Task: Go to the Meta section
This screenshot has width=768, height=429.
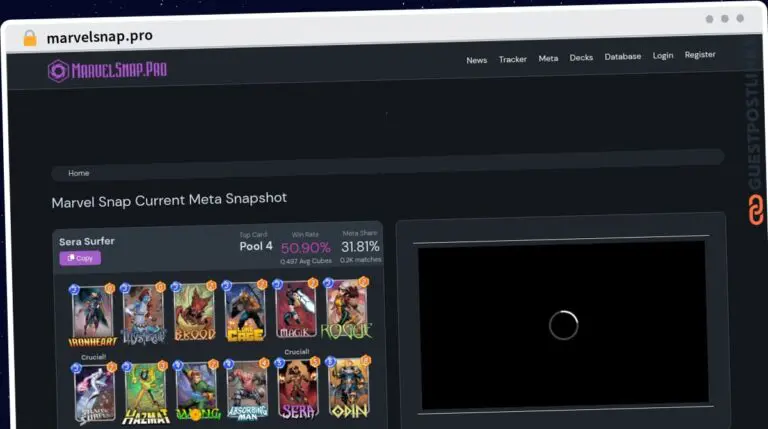Action: (548, 58)
